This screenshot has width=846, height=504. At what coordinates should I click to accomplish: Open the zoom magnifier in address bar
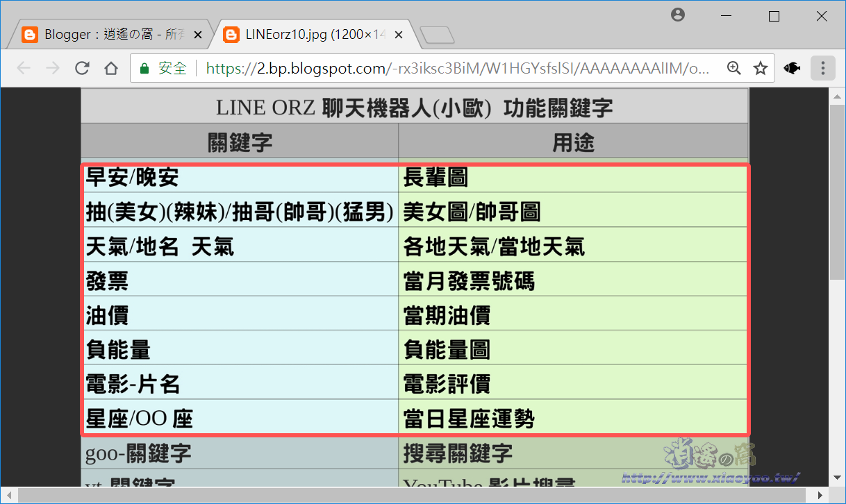(733, 68)
